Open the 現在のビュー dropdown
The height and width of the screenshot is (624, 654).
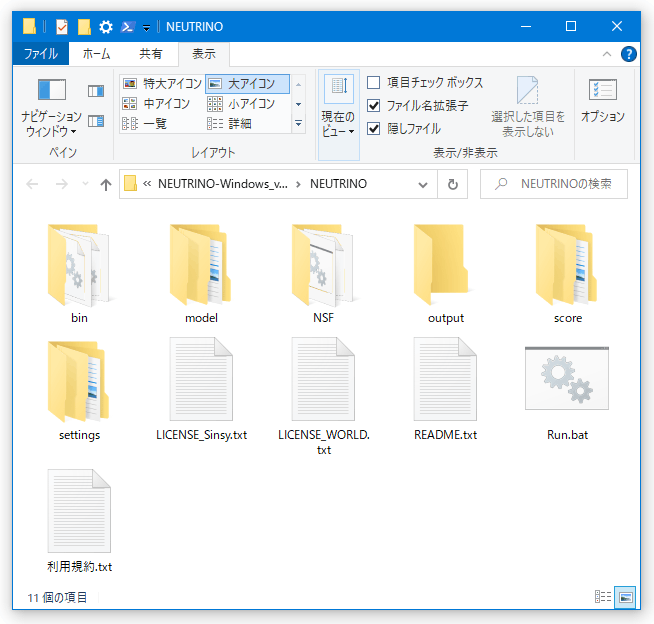point(338,115)
